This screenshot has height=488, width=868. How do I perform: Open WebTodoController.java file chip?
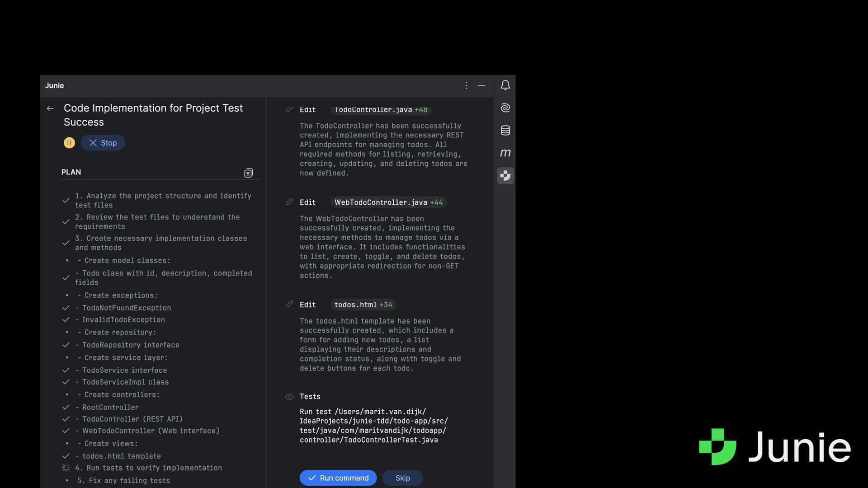coord(388,202)
